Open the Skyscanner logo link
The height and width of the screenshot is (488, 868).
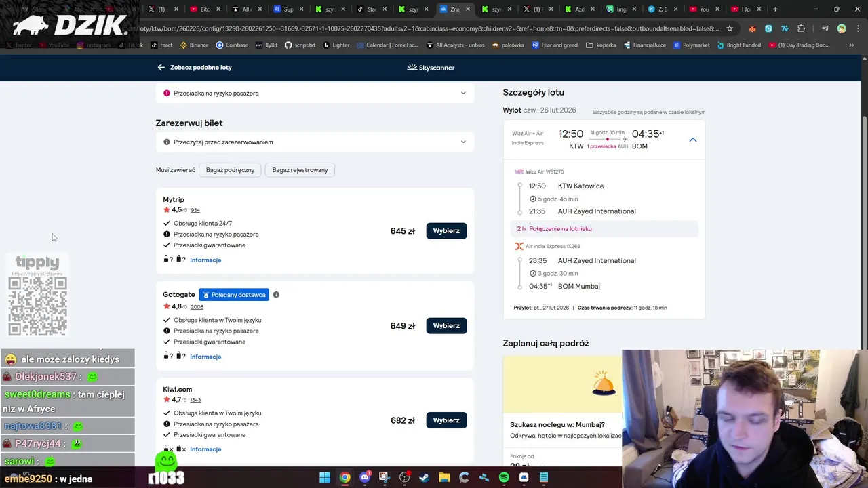431,68
